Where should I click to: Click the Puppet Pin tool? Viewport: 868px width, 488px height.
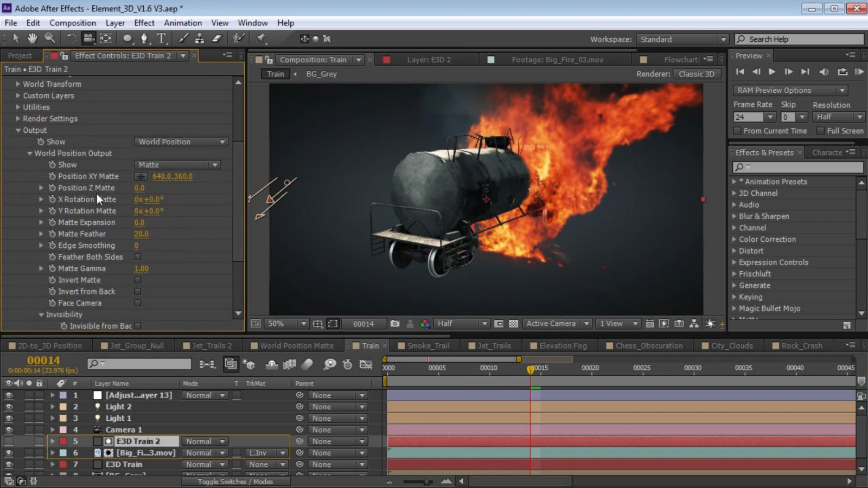(x=261, y=38)
